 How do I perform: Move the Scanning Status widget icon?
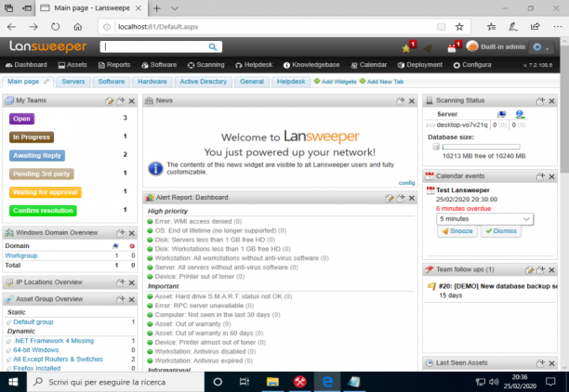540,101
